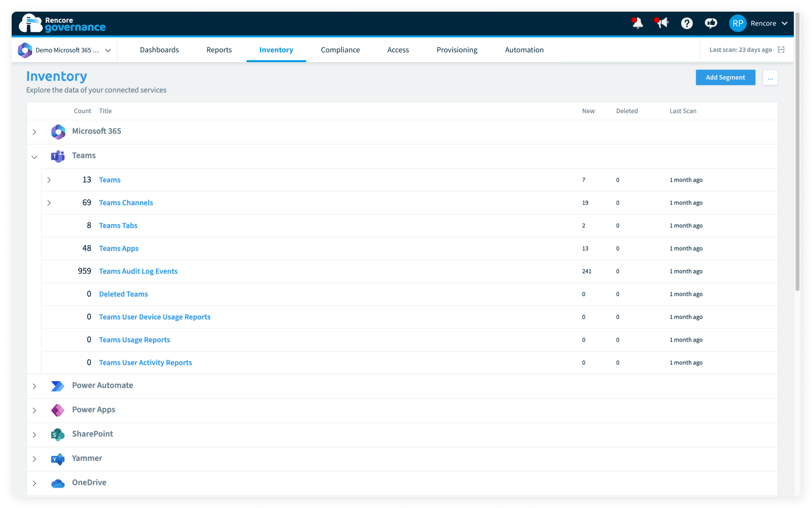The width and height of the screenshot is (812, 508).
Task: Click the SharePoint service icon
Action: tap(58, 435)
